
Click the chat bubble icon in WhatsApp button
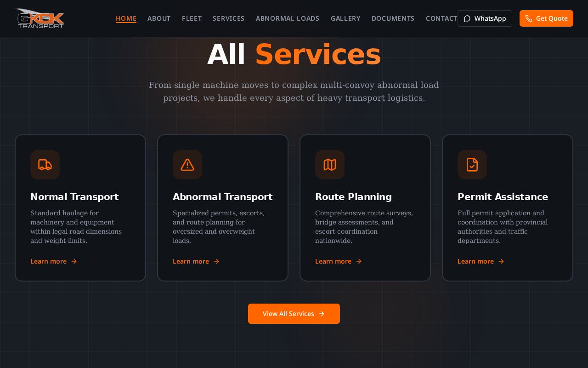pyautogui.click(x=467, y=18)
